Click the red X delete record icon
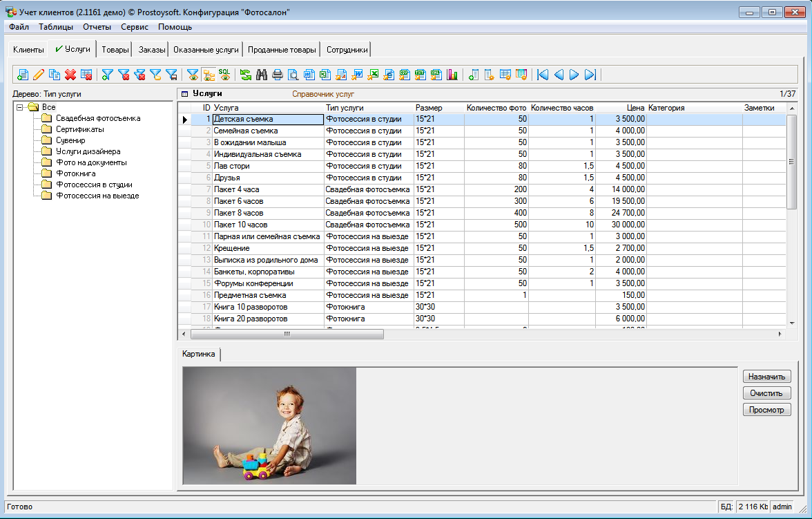812x519 pixels. pos(70,75)
